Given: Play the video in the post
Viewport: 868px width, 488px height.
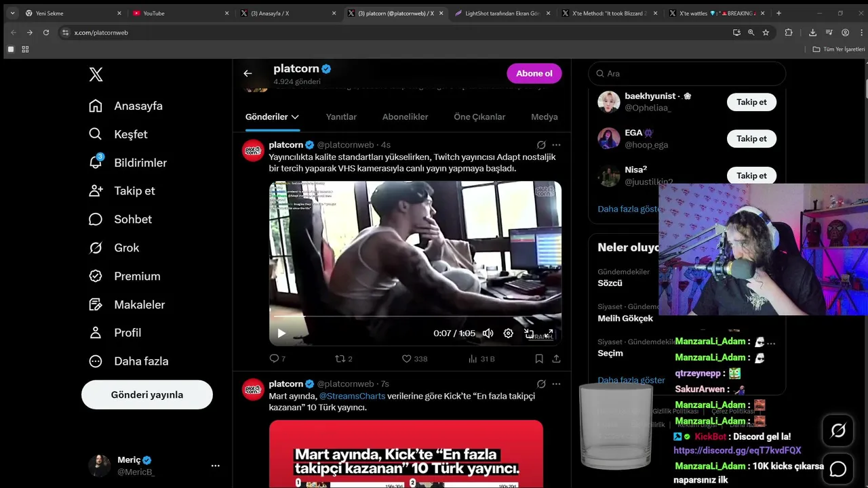Looking at the screenshot, I should tap(281, 333).
